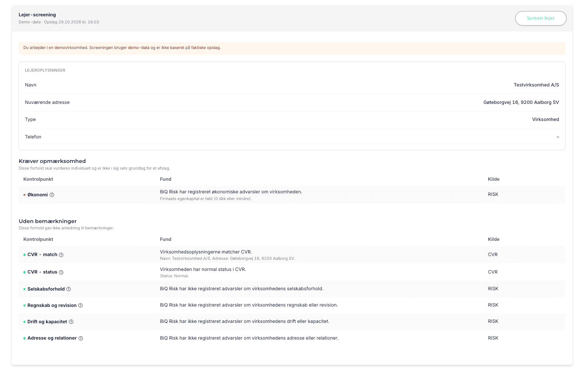Click the LEJEROPLYSNINGER section header
588x373 pixels.
click(x=45, y=71)
